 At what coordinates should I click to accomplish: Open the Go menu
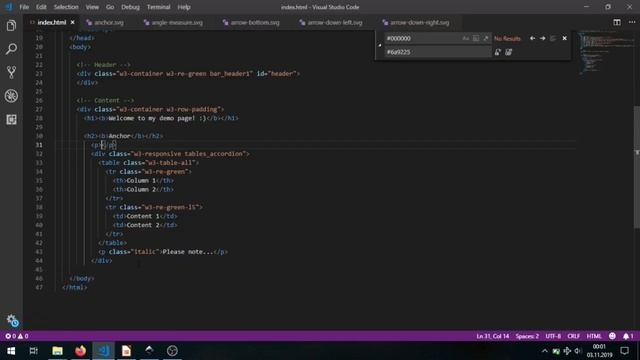(x=110, y=7)
